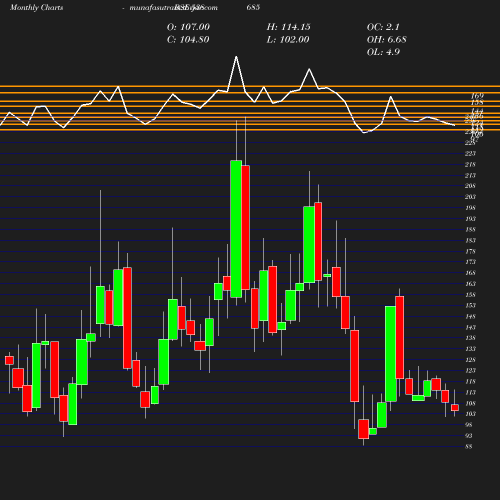Click the 'OC: 2.1' value
The width and height of the screenshot is (500, 500).
coord(383,27)
